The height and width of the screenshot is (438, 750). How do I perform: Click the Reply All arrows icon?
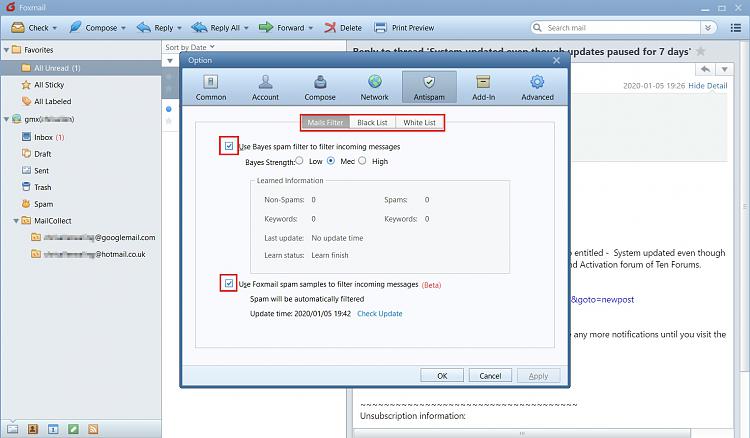click(199, 27)
